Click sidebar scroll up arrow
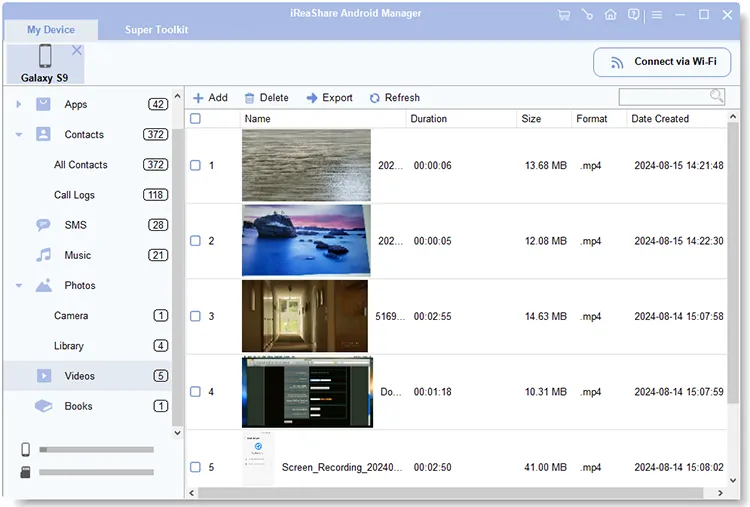 (177, 96)
